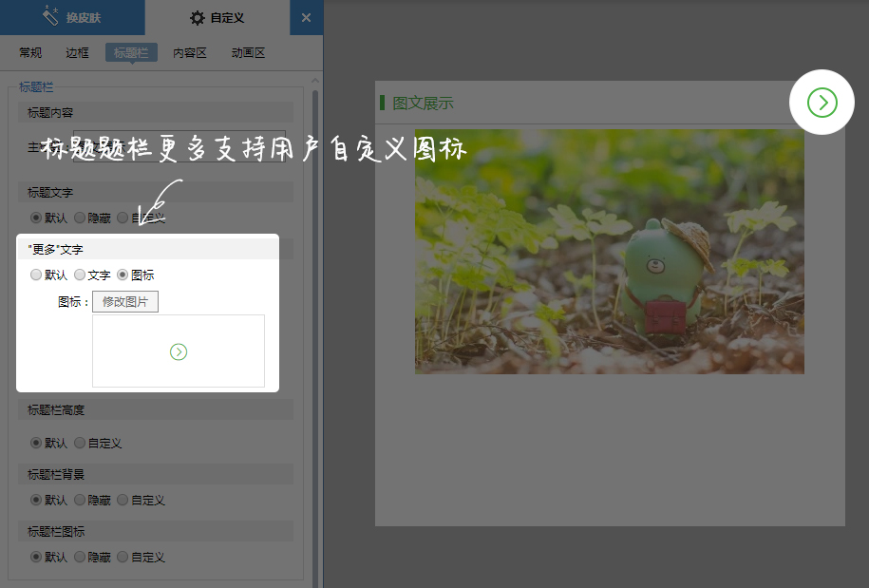Click the magic wand skin icon
This screenshot has height=588, width=869.
click(50, 16)
